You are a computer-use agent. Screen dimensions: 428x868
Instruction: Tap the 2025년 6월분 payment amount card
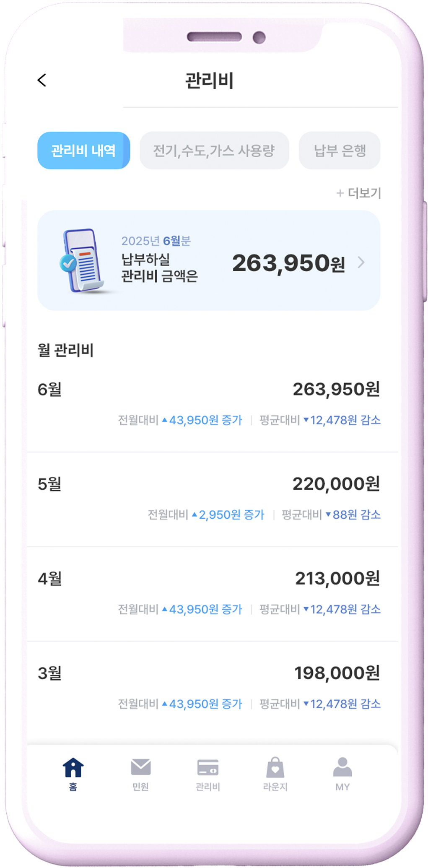[x=209, y=260]
